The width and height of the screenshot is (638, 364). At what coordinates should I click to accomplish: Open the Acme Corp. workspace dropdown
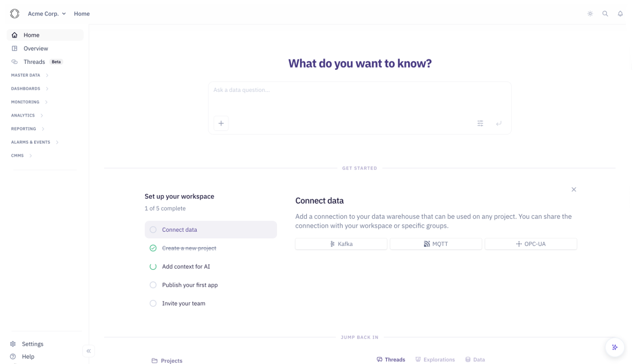[x=47, y=14]
